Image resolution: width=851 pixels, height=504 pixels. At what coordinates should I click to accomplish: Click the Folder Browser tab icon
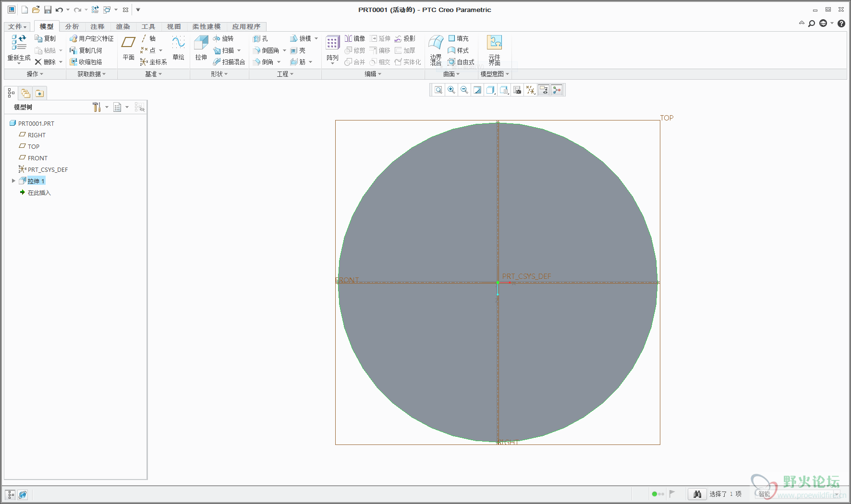[x=25, y=93]
